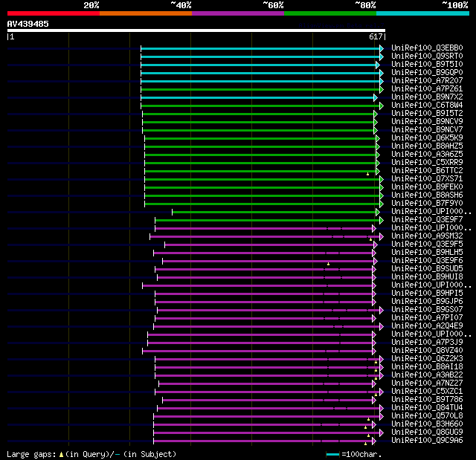Image resolution: width=476 pixels, height=460 pixels.
Task: Click the arrowhead ending UniRef100_B9N7X2 alignment
Action: coord(375,97)
